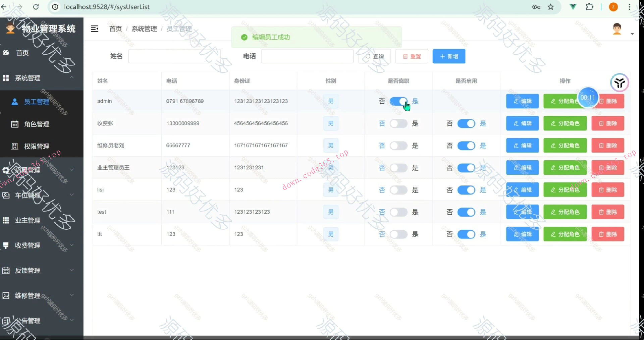Open the avatar dropdown arrow
Screen dimensions: 644x340
click(x=633, y=34)
